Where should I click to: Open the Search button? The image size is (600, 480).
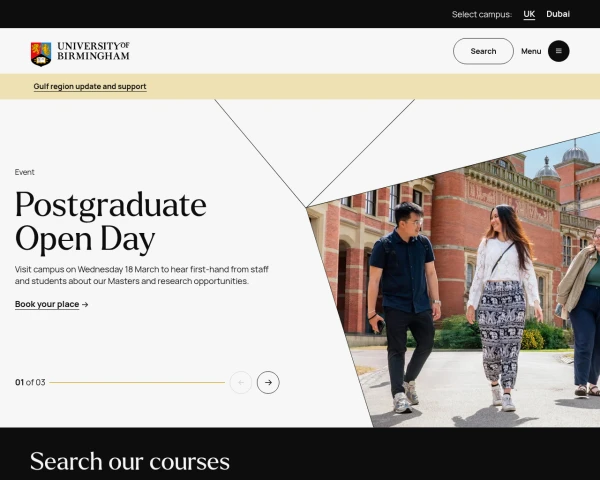tap(483, 51)
